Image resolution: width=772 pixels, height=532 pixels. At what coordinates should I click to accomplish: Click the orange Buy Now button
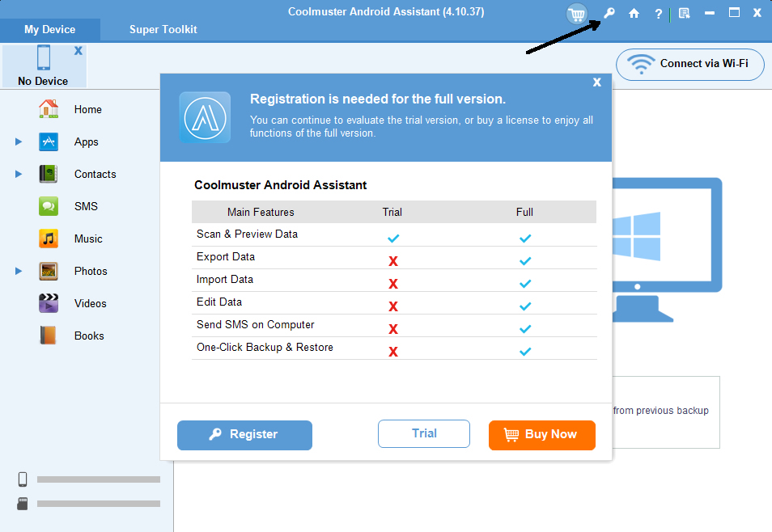point(542,435)
